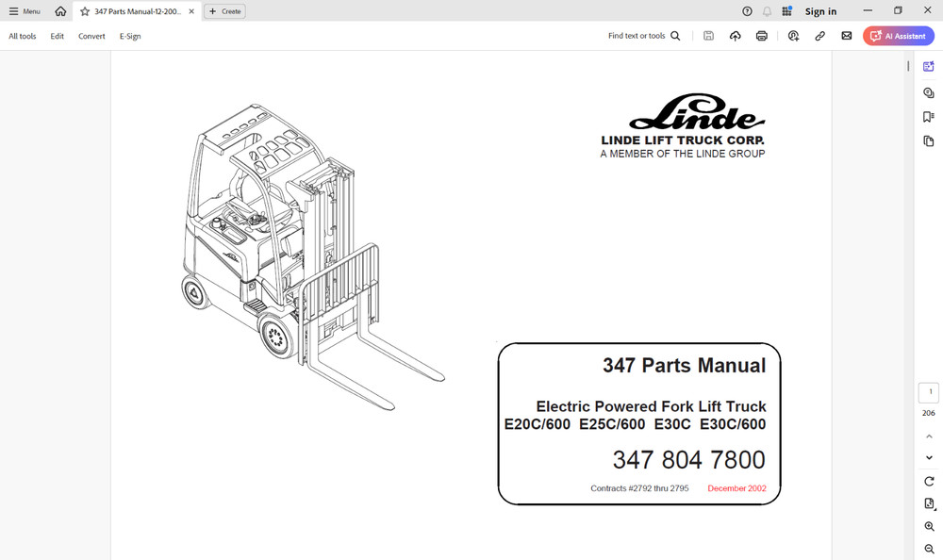943x560 pixels.
Task: Click the copy link icon
Action: [819, 36]
